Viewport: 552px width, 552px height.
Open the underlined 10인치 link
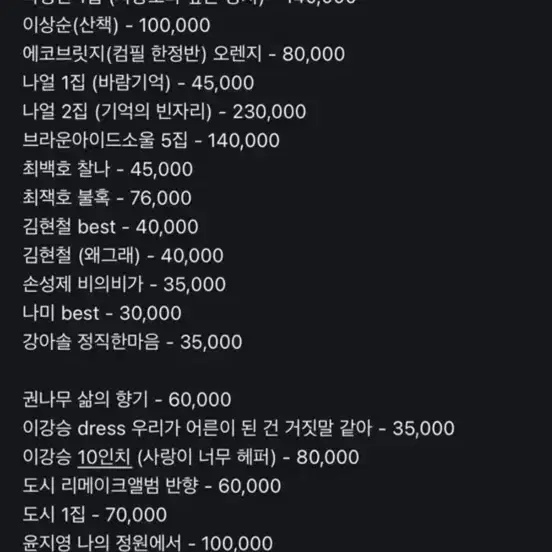tap(105, 458)
